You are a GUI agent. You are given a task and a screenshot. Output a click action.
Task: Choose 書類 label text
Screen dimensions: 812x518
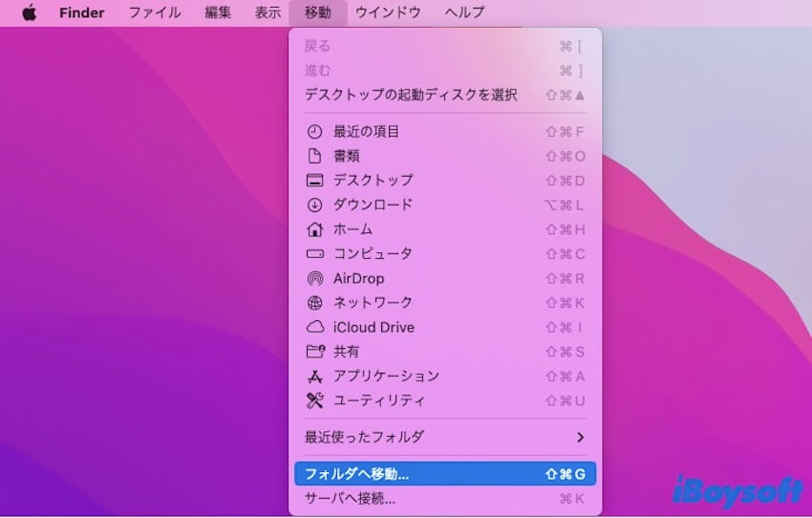(347, 156)
